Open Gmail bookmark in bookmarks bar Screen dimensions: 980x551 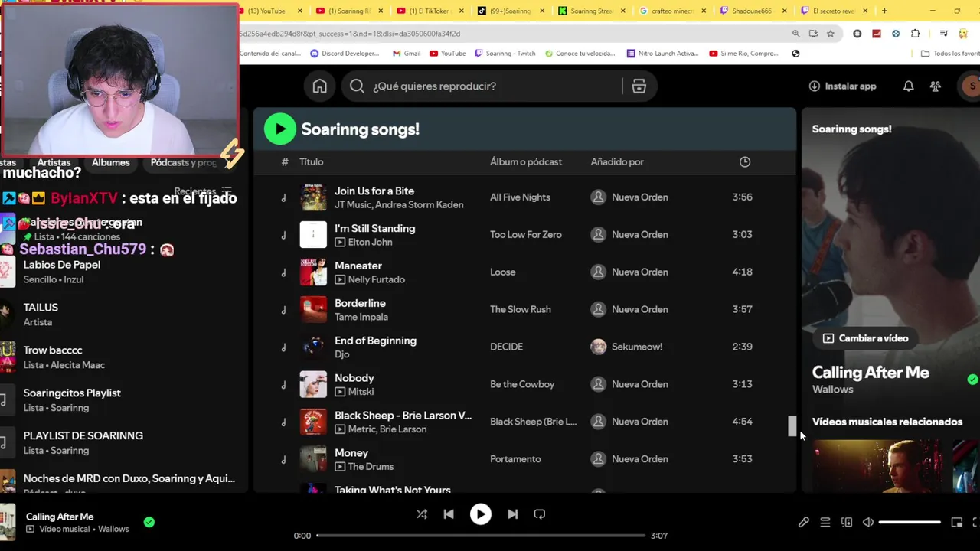406,54
